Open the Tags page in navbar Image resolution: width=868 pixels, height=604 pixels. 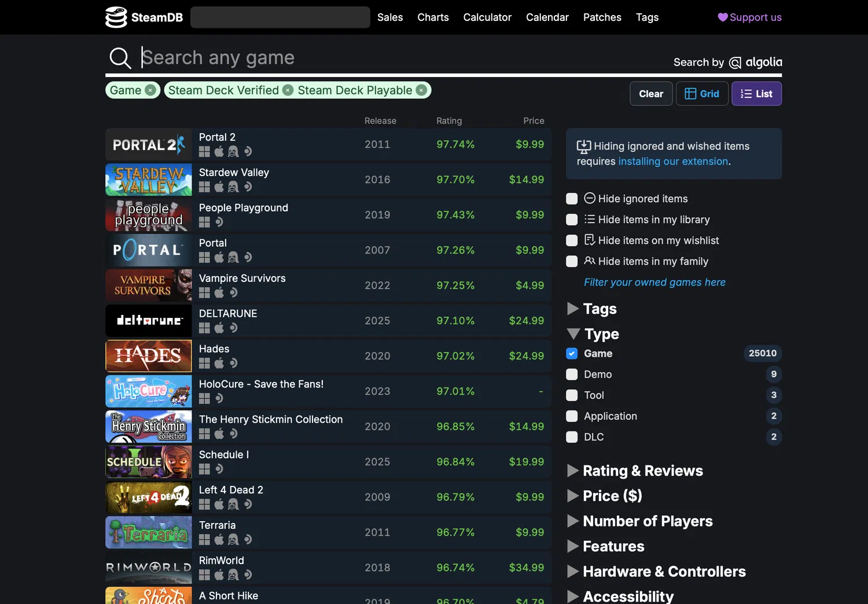[647, 17]
